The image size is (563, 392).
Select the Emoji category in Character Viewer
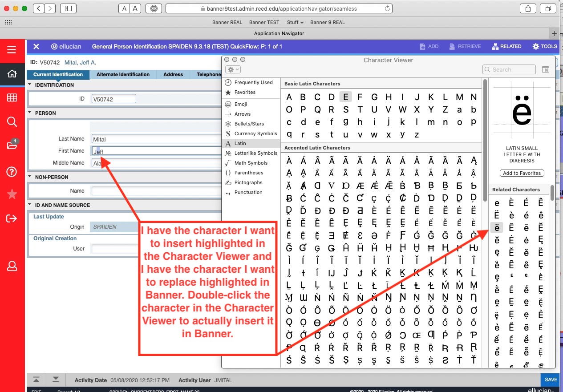241,104
